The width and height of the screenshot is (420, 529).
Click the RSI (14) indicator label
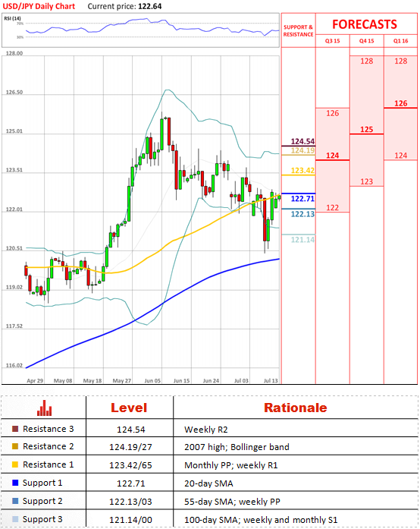point(12,18)
